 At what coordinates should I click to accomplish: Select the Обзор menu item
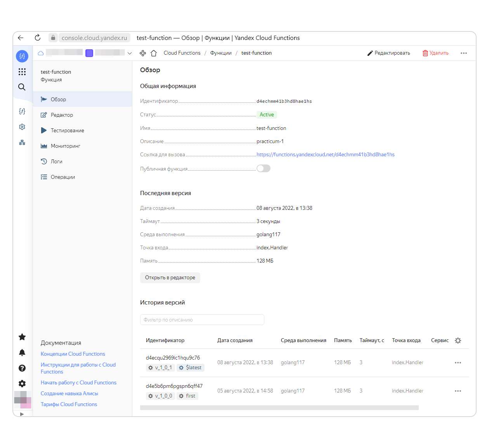82,99
